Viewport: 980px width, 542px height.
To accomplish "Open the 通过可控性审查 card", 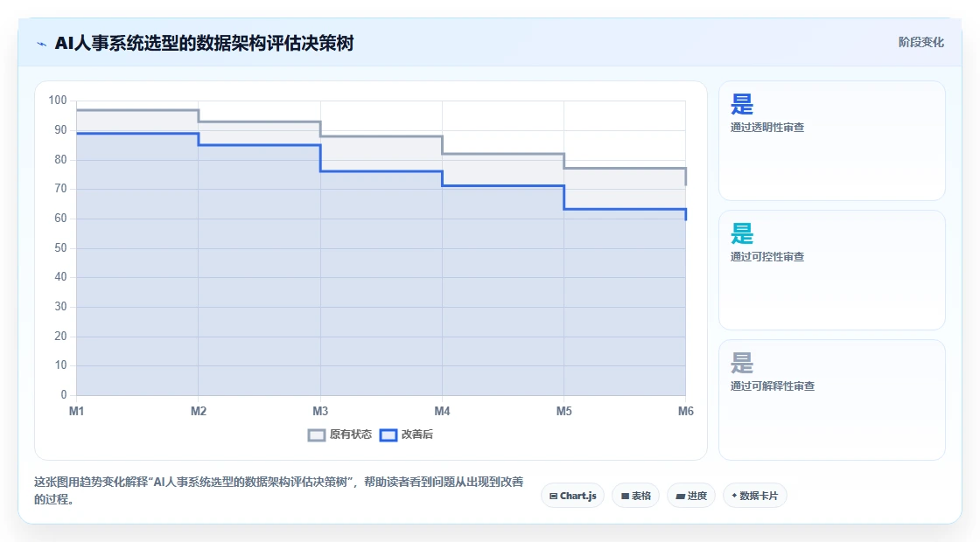I will click(832, 270).
